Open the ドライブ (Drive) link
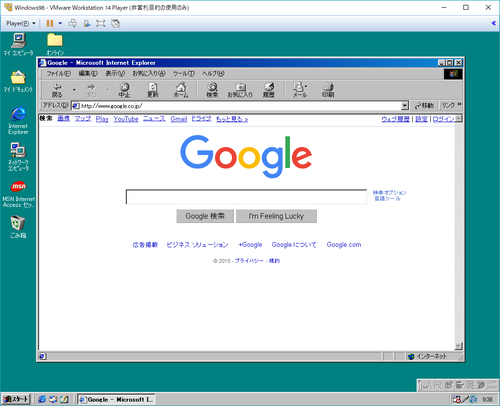500x406 pixels. tap(201, 119)
